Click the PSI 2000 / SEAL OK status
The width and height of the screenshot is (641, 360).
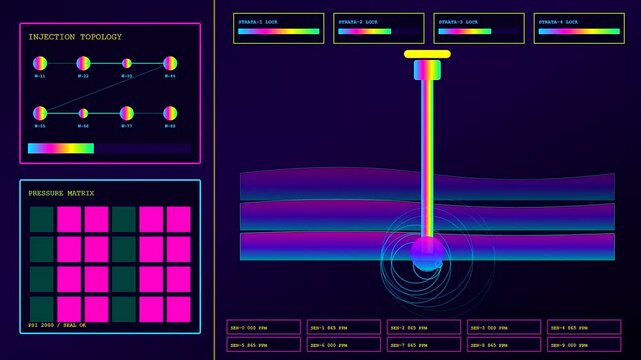(57, 325)
